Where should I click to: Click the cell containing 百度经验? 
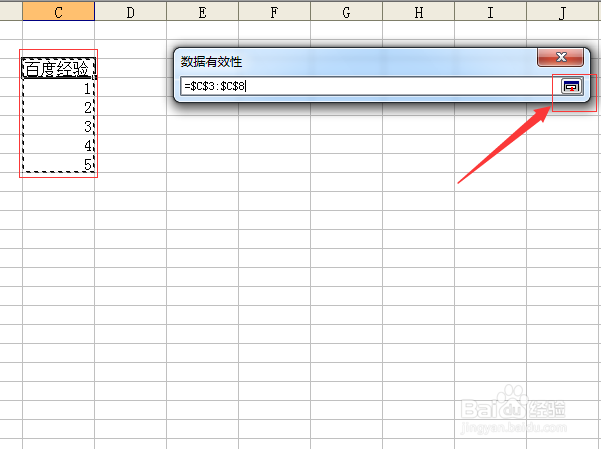pos(58,68)
